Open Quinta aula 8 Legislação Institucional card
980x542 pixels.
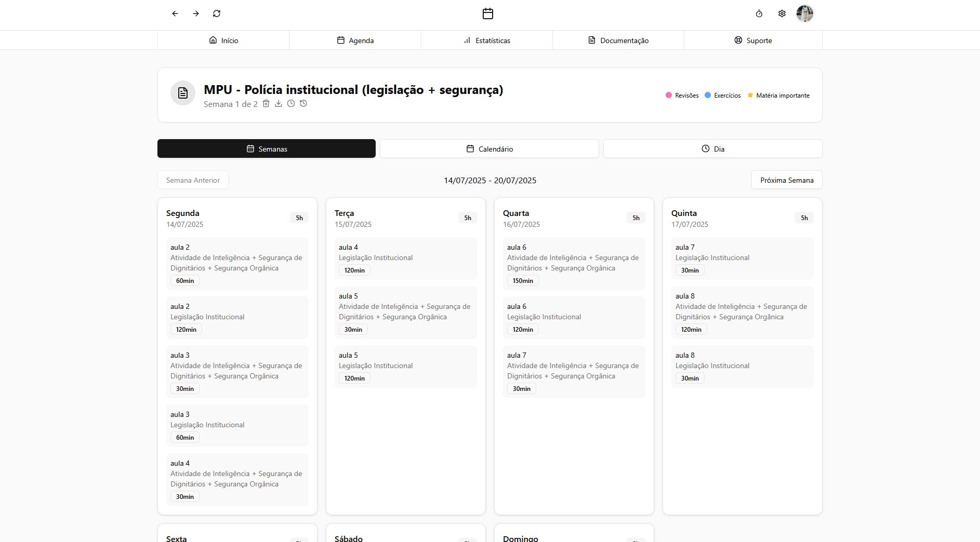(743, 367)
